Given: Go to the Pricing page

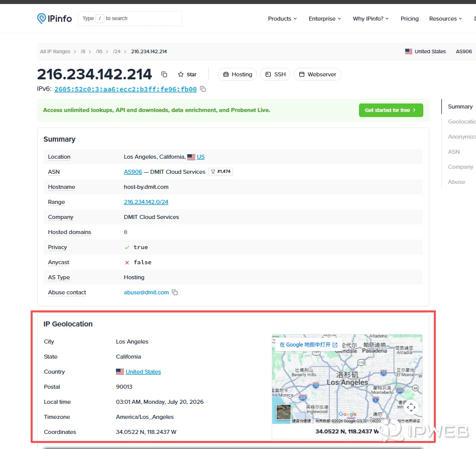Looking at the screenshot, I should (x=410, y=19).
